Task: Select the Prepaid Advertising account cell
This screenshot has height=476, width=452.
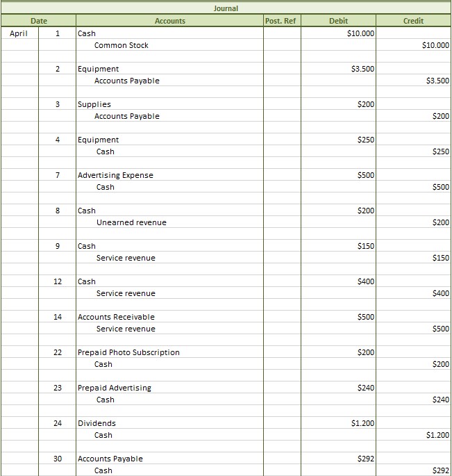Action: pos(114,388)
